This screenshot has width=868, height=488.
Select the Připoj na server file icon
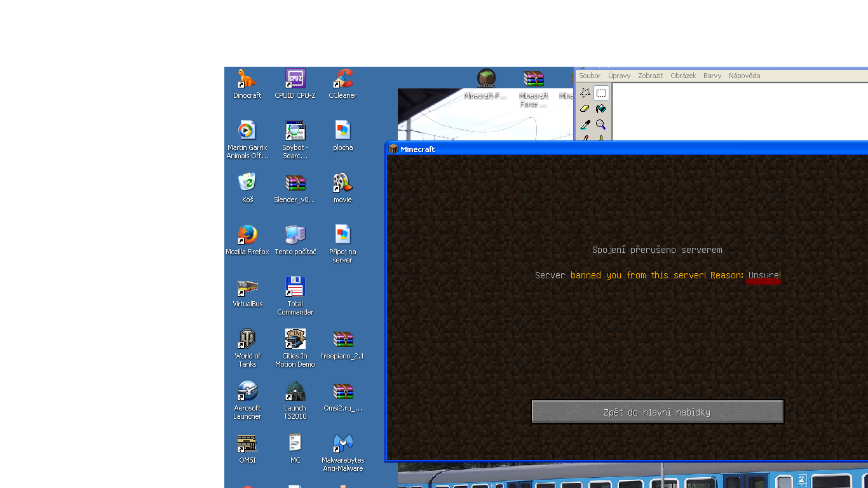(x=342, y=244)
